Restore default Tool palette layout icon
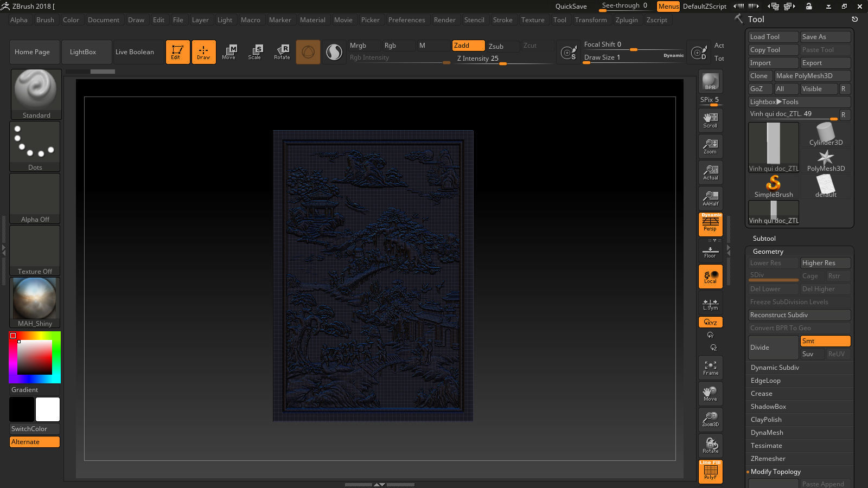 pyautogui.click(x=855, y=19)
